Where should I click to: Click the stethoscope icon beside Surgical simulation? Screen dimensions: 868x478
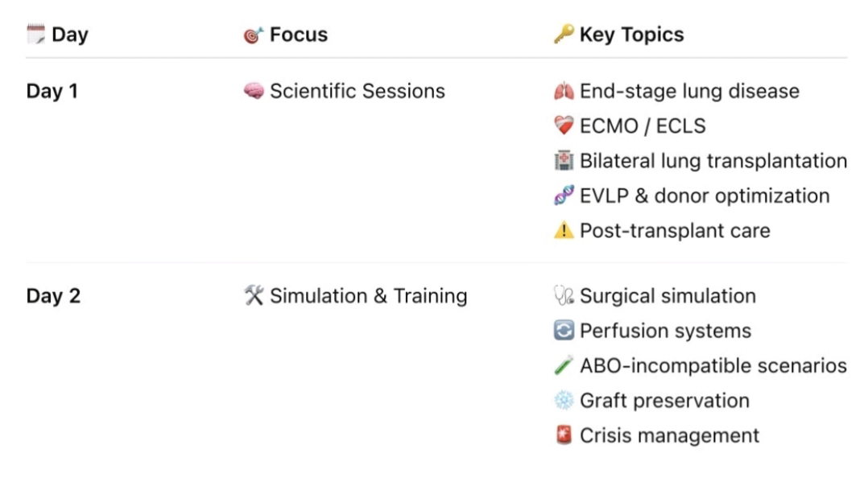pos(564,296)
